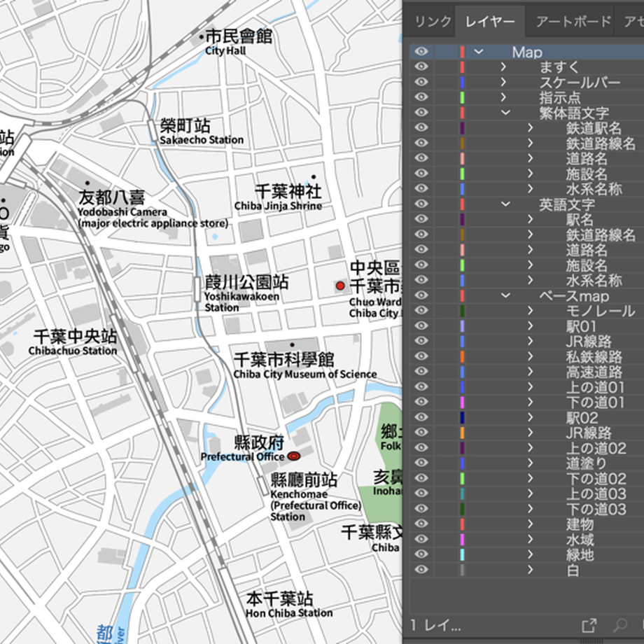Image resolution: width=644 pixels, height=644 pixels.
Task: Hide the スケールバー layer
Action: 421,82
